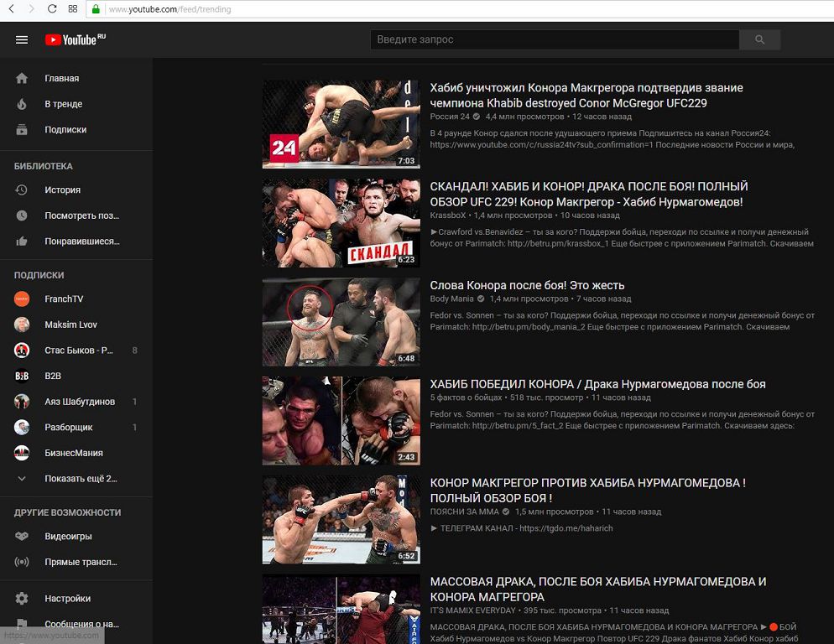This screenshot has height=644, width=834.
Task: Click the Видеоигры gaming icon
Action: [x=22, y=536]
